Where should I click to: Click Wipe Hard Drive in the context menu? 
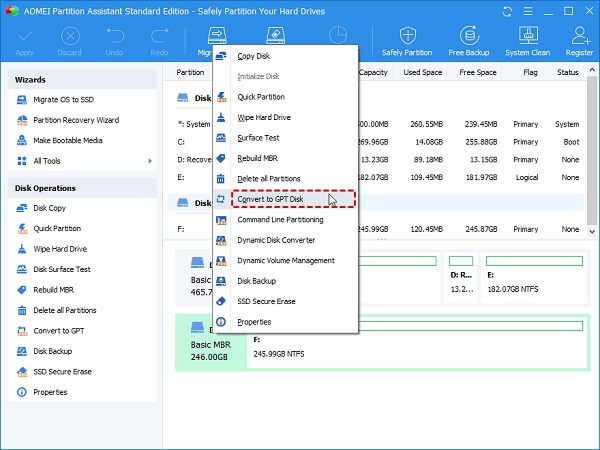(285, 117)
